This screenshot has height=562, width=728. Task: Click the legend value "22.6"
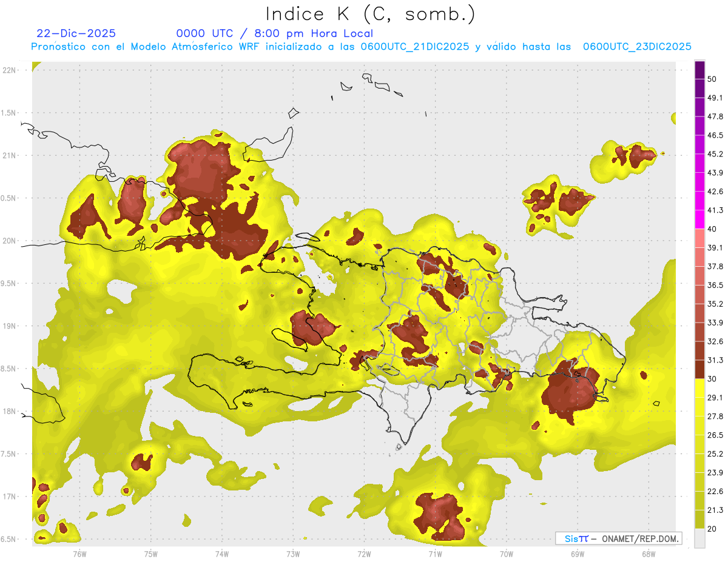click(715, 492)
